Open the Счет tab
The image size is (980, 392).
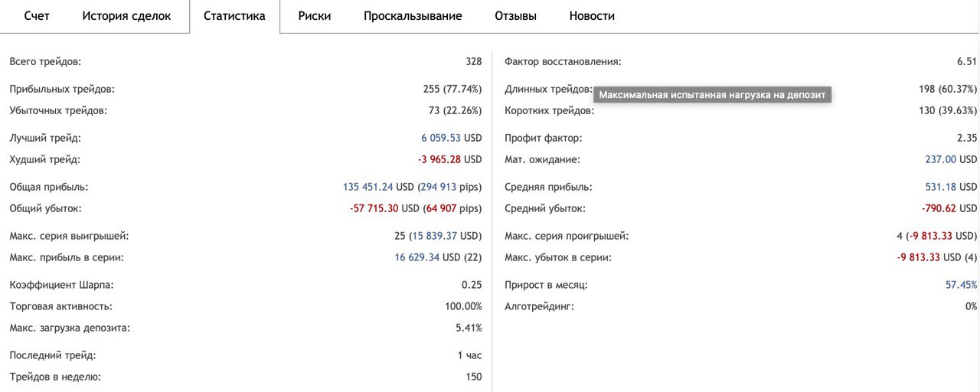(x=37, y=16)
